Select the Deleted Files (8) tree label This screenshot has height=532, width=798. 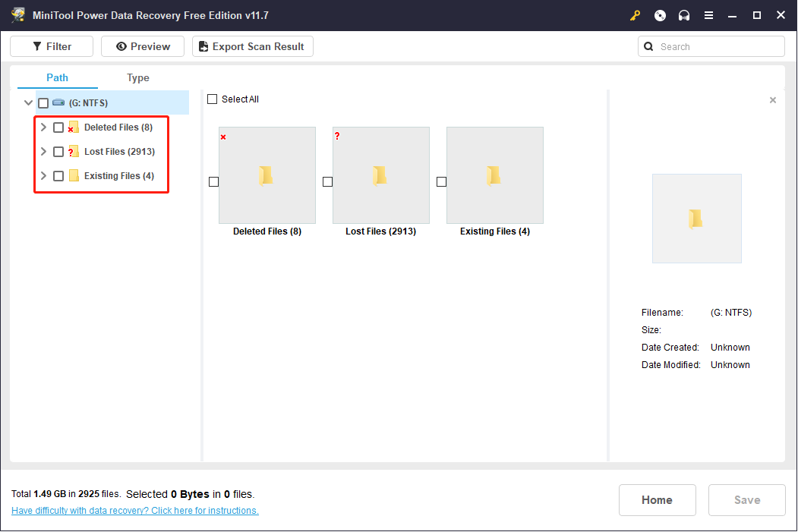[118, 127]
